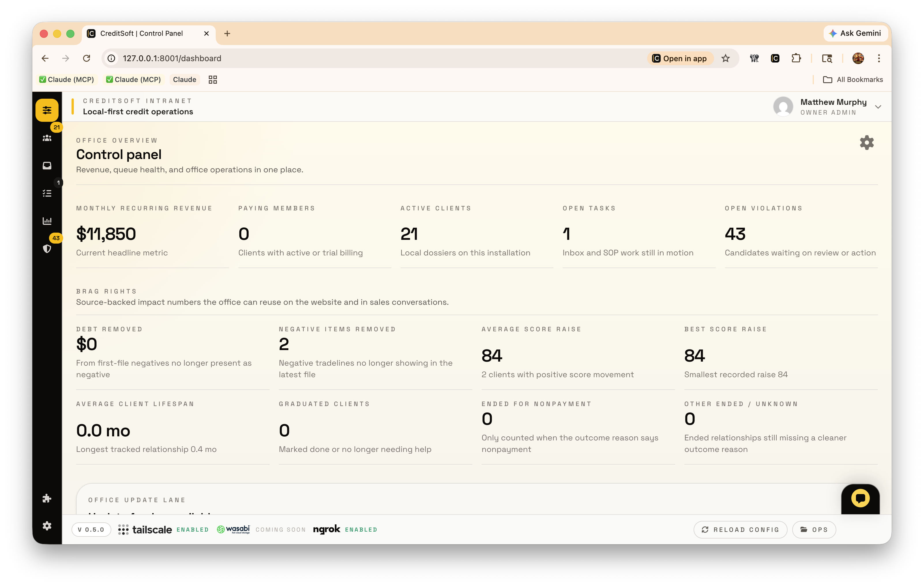Open the Chrome extensions puzzle menu

coord(796,58)
